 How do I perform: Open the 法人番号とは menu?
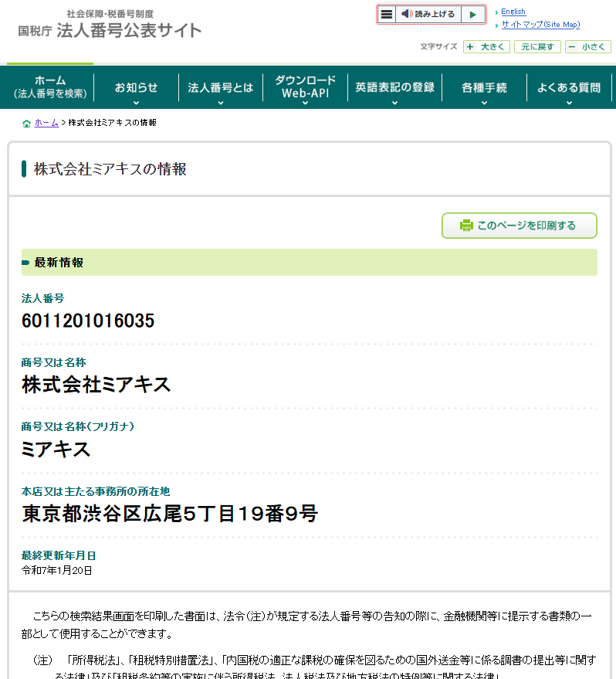tap(221, 88)
